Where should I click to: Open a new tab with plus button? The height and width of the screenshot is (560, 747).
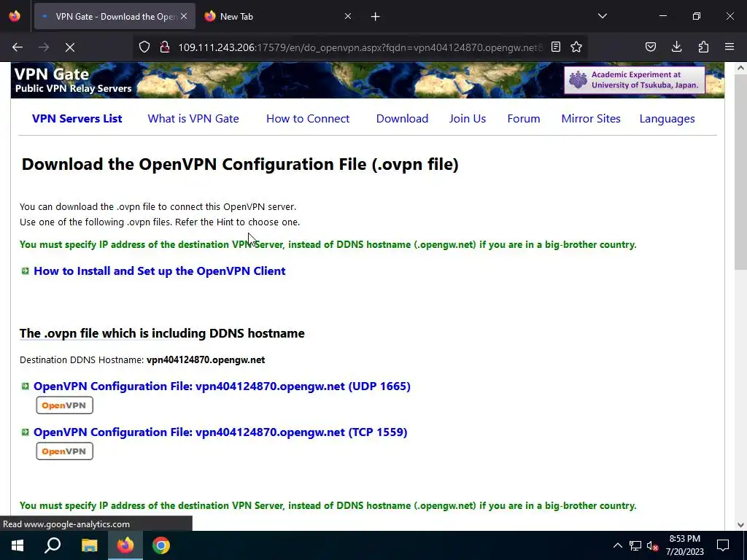(376, 17)
